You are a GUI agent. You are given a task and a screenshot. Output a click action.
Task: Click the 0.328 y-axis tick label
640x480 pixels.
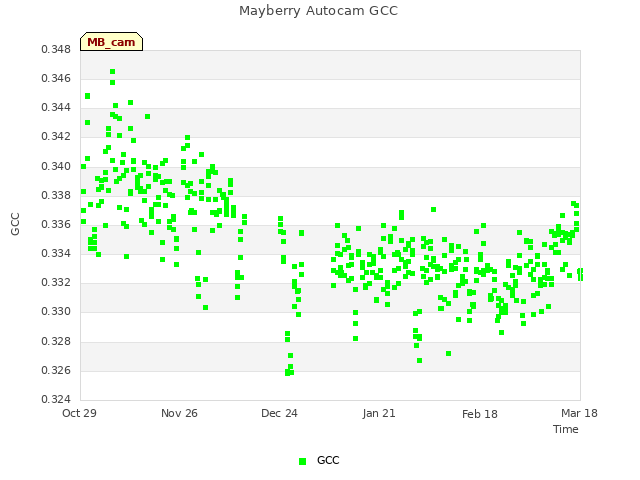tap(56, 342)
